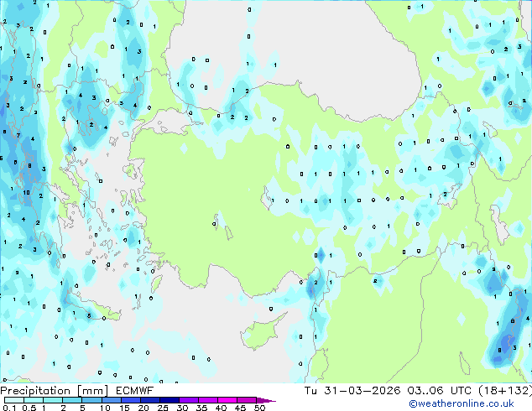The width and height of the screenshot is (532, 411).
Task: Click the '7' precipitation value on the map
Action: coord(18,136)
